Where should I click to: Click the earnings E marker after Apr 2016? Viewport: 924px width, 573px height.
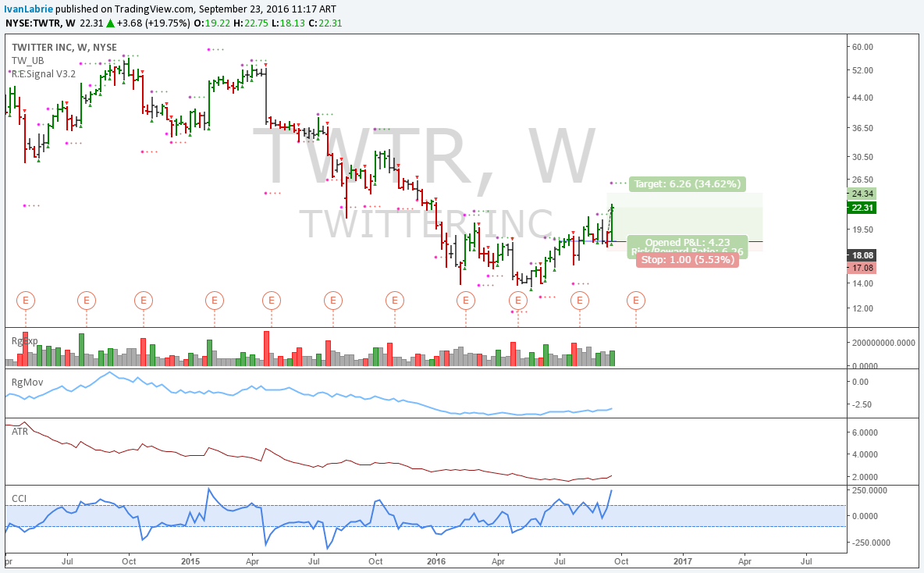(518, 301)
